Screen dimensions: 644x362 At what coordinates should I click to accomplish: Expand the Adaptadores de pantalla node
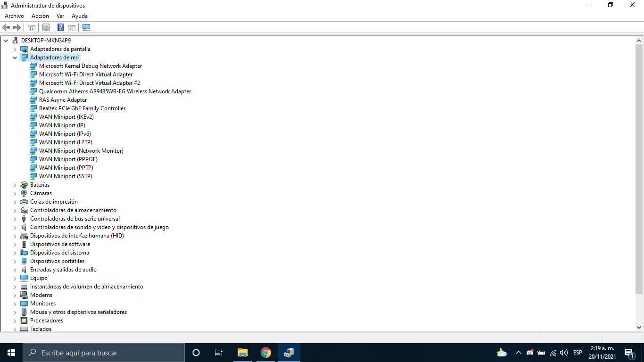[x=15, y=49]
